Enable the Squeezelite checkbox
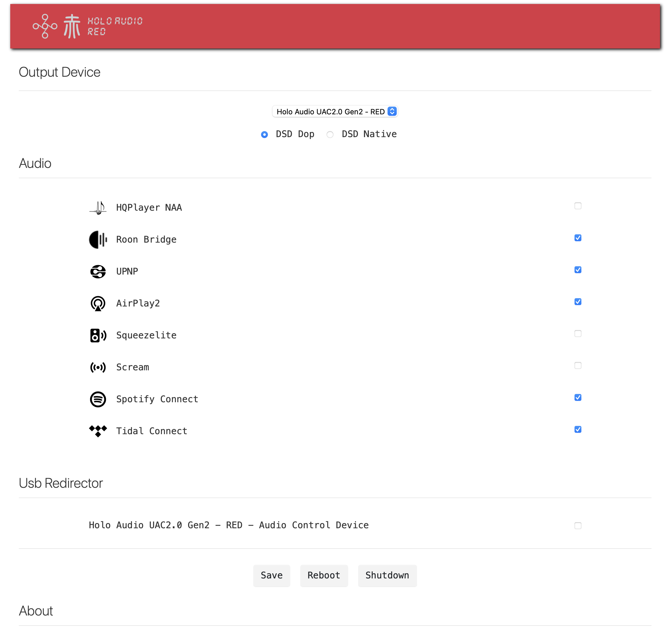The image size is (672, 642). 578,333
